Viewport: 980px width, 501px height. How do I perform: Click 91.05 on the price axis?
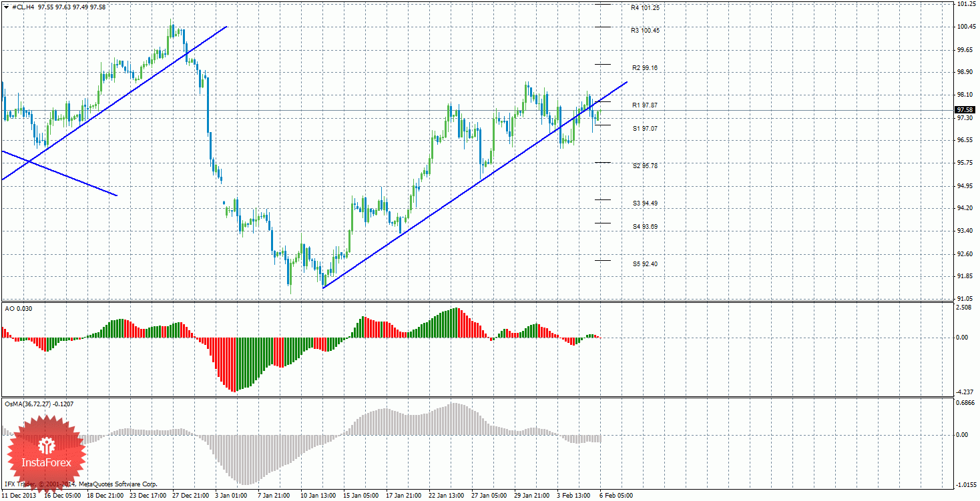[x=965, y=298]
